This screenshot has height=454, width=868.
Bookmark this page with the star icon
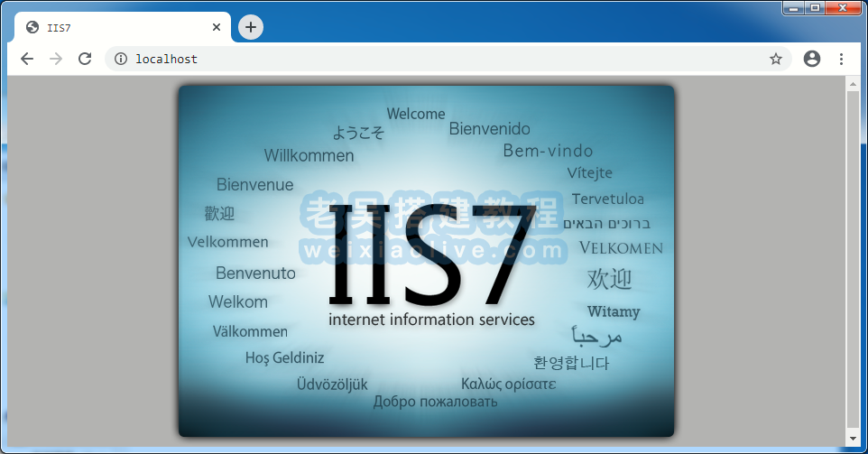[x=776, y=59]
